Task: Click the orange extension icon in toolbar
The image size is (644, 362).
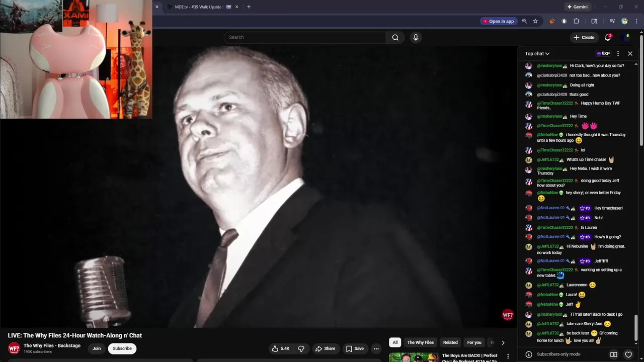Action: tap(552, 21)
